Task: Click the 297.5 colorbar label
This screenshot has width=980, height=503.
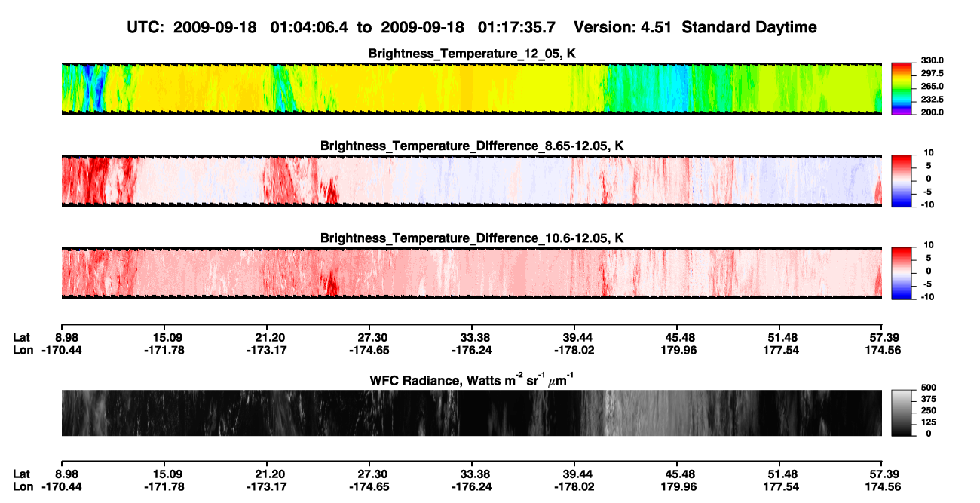Action: pyautogui.click(x=933, y=73)
